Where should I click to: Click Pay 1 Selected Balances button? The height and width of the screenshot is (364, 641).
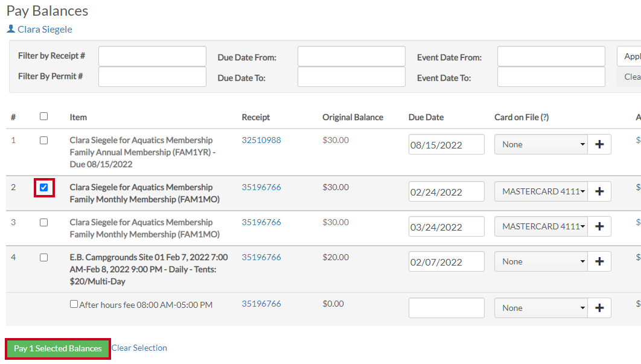[x=57, y=349]
